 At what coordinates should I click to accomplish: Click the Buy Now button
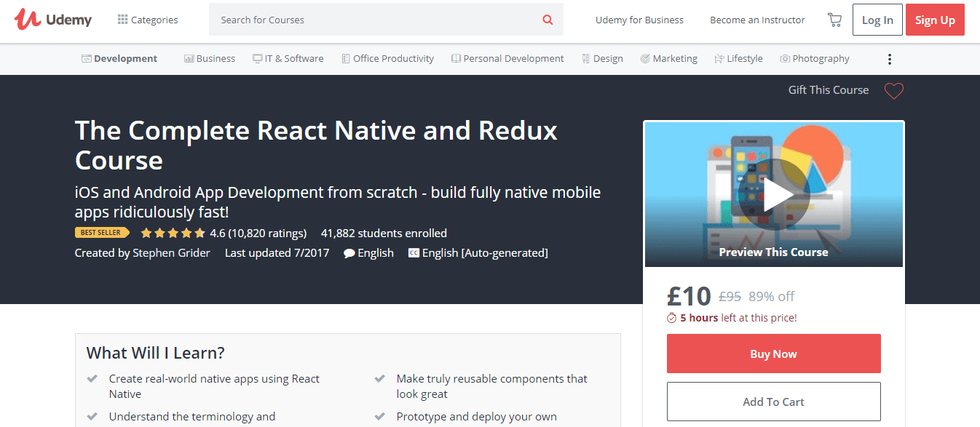click(x=773, y=354)
